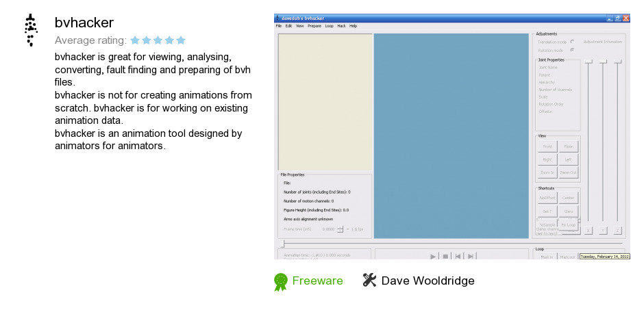
Task: Click the Set T shortcut button
Action: tap(547, 211)
